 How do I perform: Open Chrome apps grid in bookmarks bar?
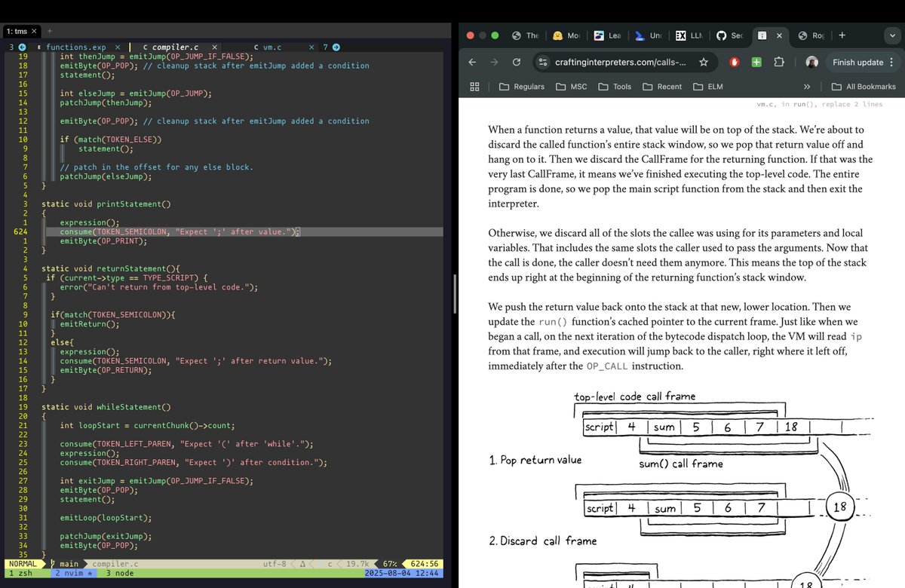pos(475,87)
